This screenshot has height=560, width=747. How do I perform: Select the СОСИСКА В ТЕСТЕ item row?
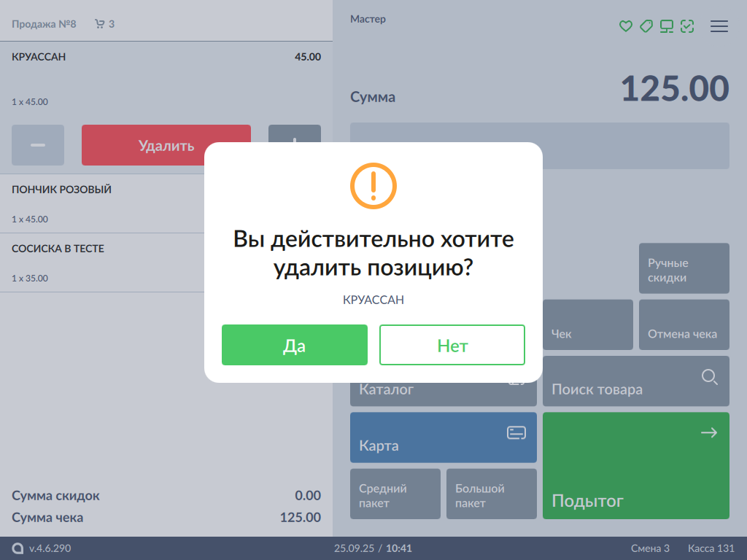pyautogui.click(x=102, y=262)
